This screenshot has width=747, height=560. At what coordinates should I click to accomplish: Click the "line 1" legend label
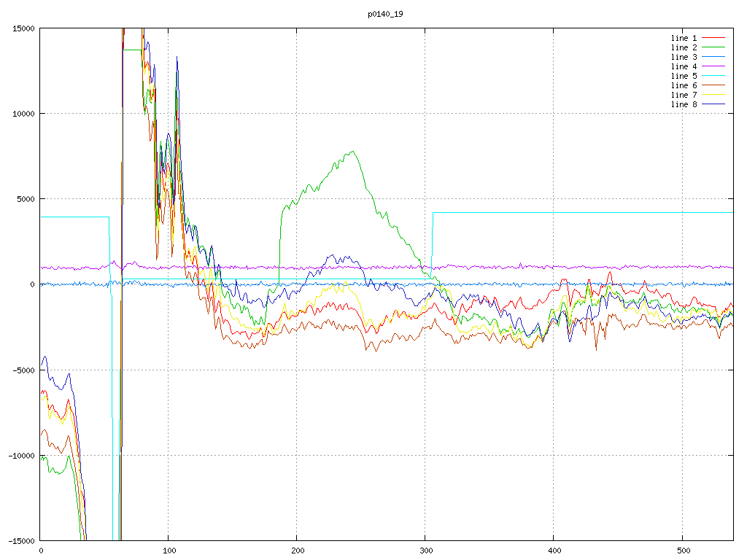pos(684,38)
